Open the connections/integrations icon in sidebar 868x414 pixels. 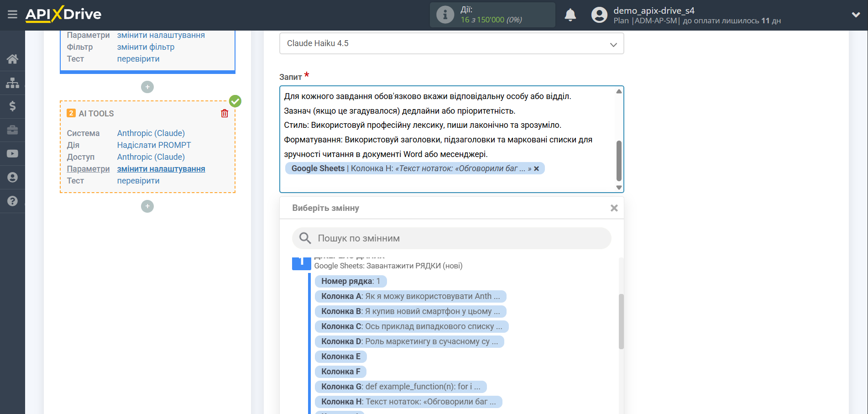12,83
